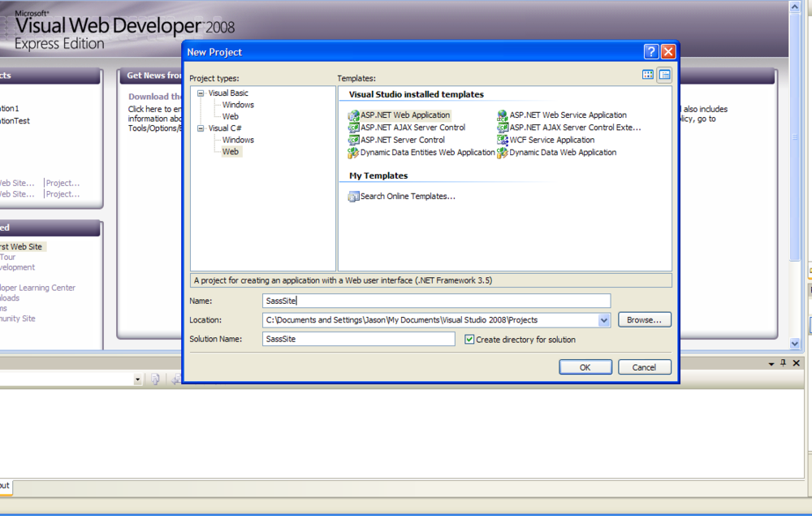
Task: Select Web under Visual C#
Action: (231, 152)
